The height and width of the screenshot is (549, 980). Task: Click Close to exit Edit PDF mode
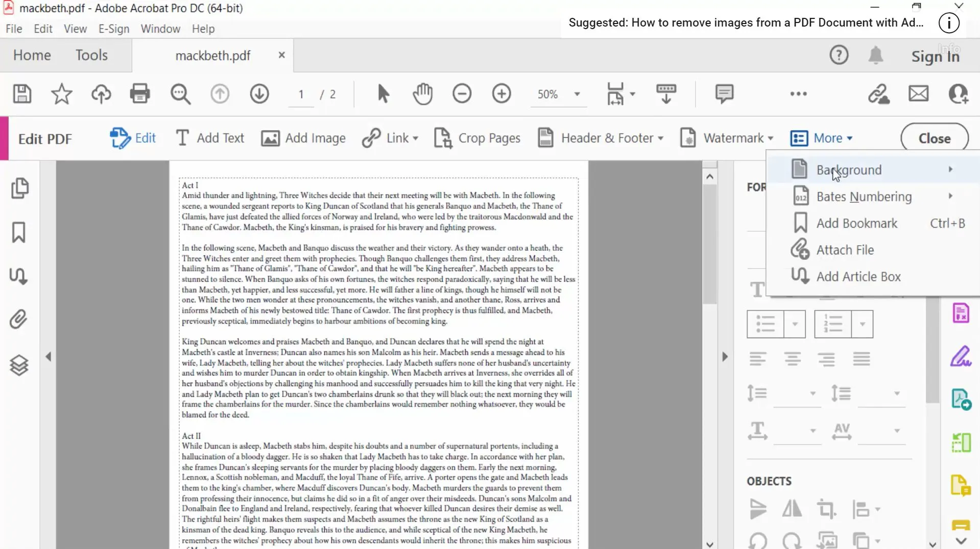933,137
